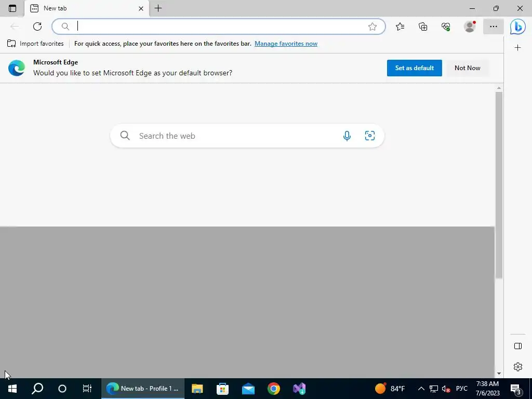Click the Back navigation arrow
This screenshot has height=399, width=532.
point(14,26)
